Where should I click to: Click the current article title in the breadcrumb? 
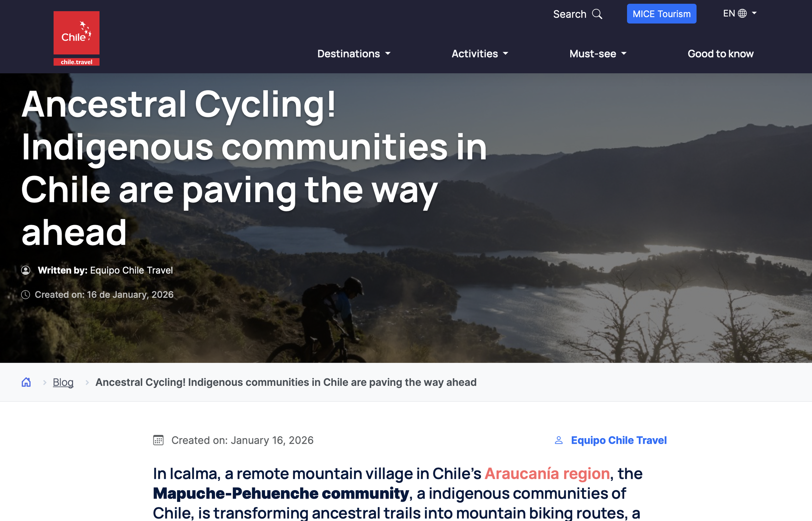(286, 382)
